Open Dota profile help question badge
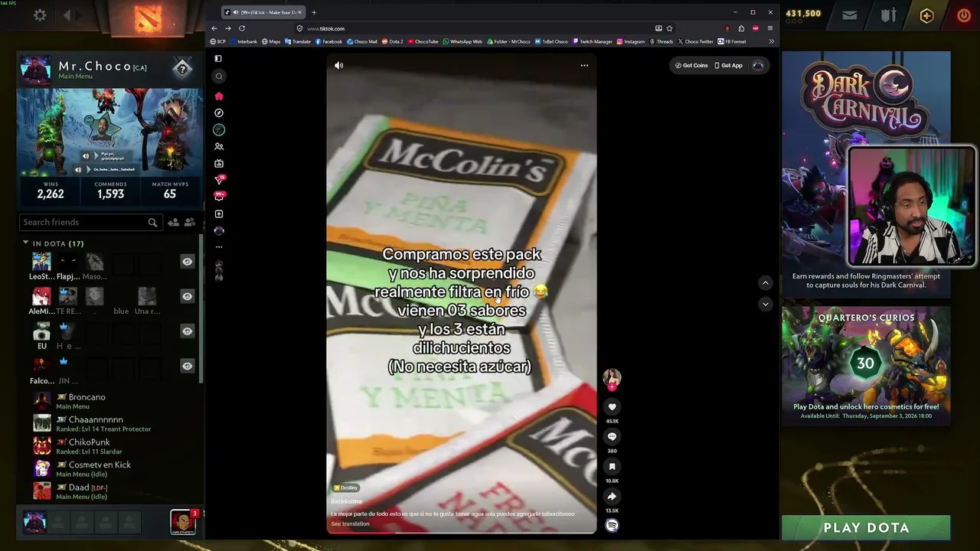This screenshot has width=980, height=551. pyautogui.click(x=182, y=69)
